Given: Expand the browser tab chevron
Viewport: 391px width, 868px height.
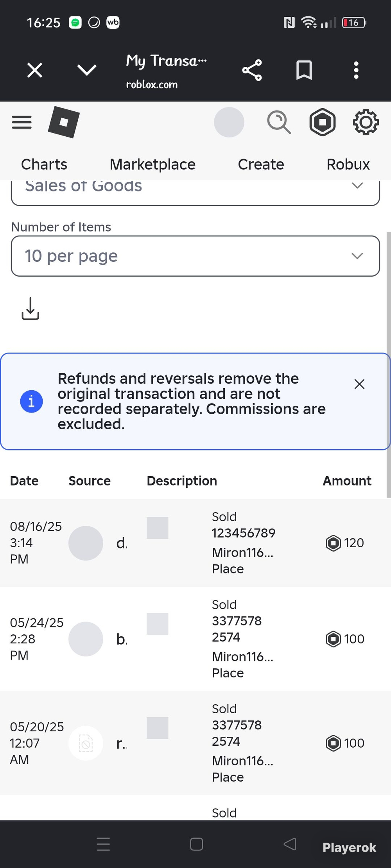Looking at the screenshot, I should coord(87,70).
